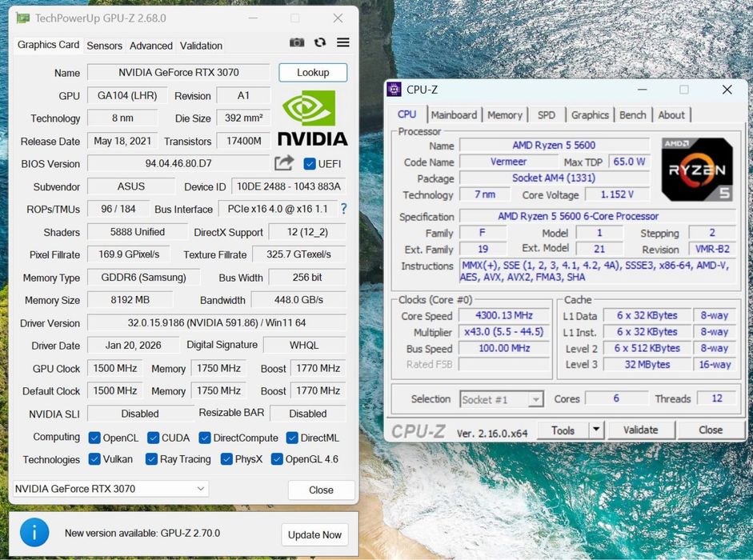Toggle the PhysX checkbox
The image size is (753, 560).
226,459
